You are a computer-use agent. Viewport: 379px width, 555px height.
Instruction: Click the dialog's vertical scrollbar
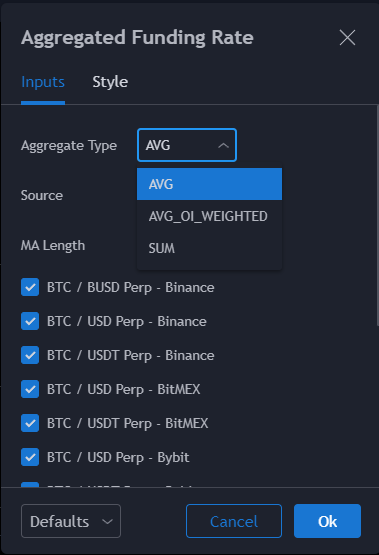[x=378, y=216]
